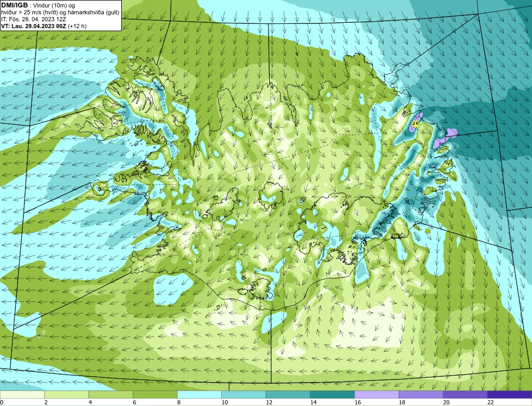The image size is (532, 406).
Task: Click the legend scale number 6
Action: coord(135,402)
